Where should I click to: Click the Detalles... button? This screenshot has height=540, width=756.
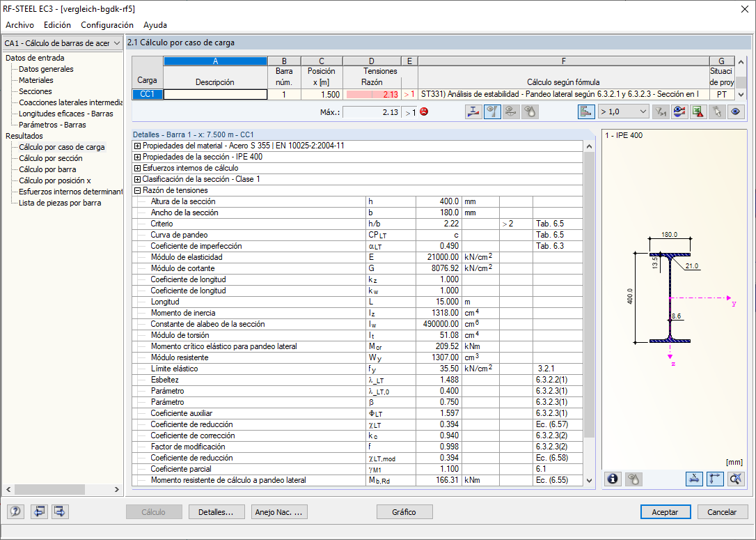(216, 512)
